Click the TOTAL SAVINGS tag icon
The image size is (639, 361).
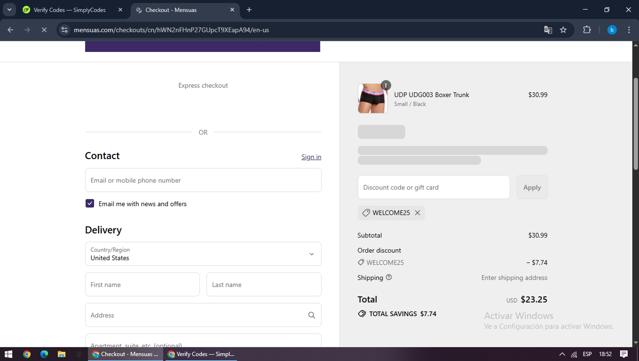[x=361, y=313]
